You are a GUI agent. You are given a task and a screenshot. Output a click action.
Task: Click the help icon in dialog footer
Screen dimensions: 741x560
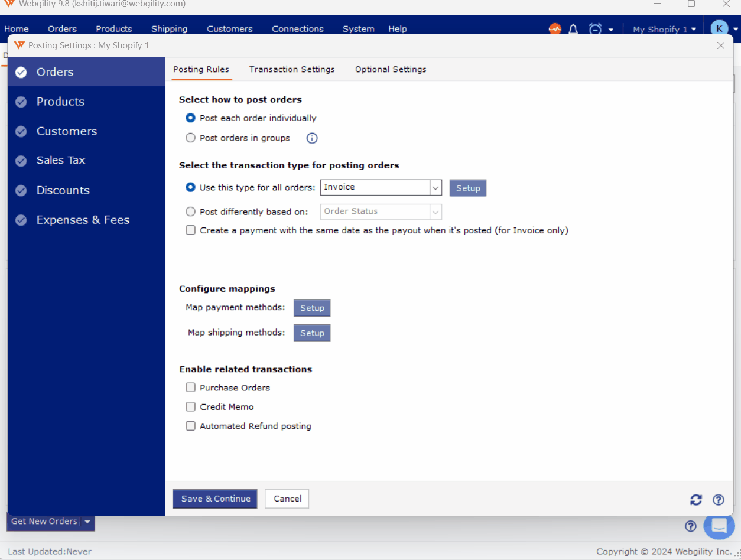(718, 500)
